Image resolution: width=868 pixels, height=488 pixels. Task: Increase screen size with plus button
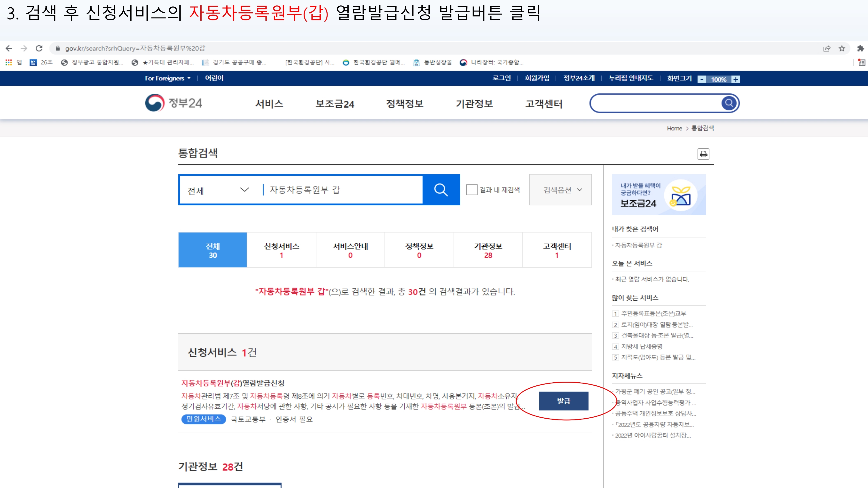tap(736, 79)
